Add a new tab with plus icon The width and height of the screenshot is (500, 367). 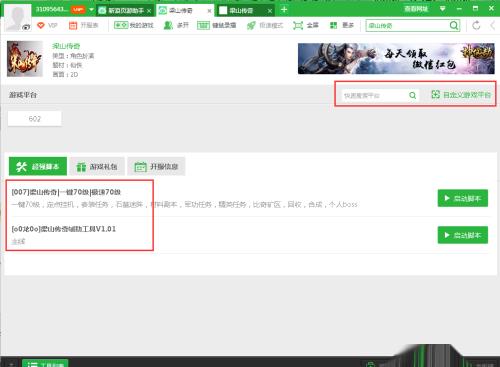click(x=284, y=10)
